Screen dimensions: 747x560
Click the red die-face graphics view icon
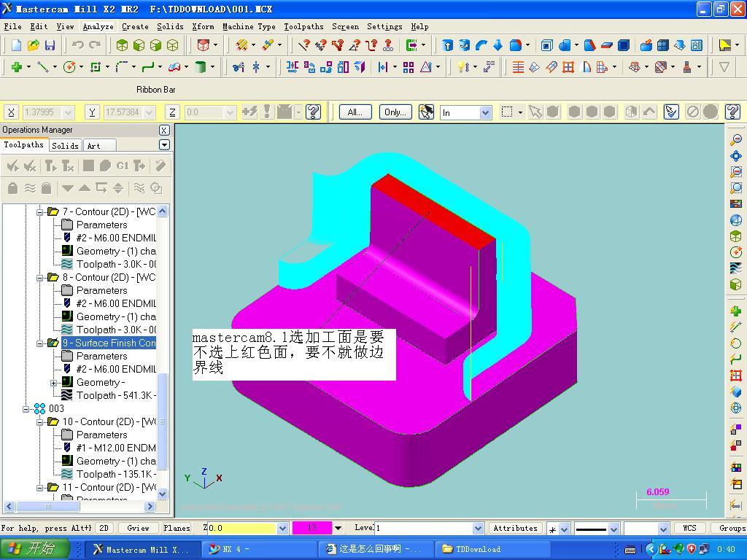tap(204, 45)
